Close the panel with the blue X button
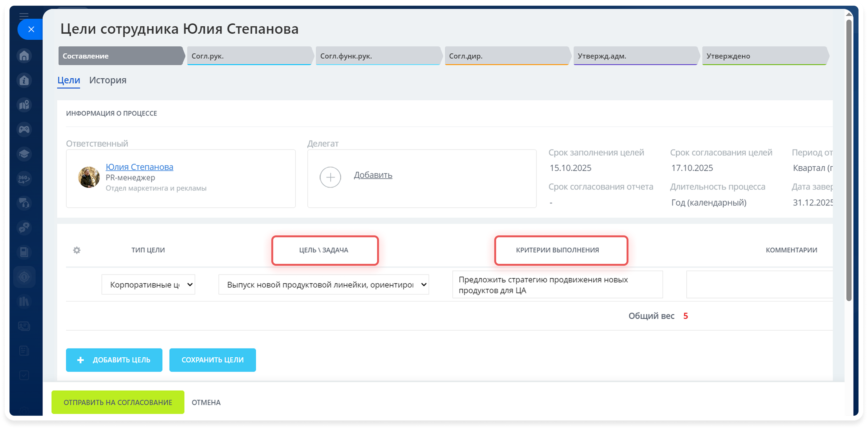The height and width of the screenshot is (429, 868). [x=31, y=29]
